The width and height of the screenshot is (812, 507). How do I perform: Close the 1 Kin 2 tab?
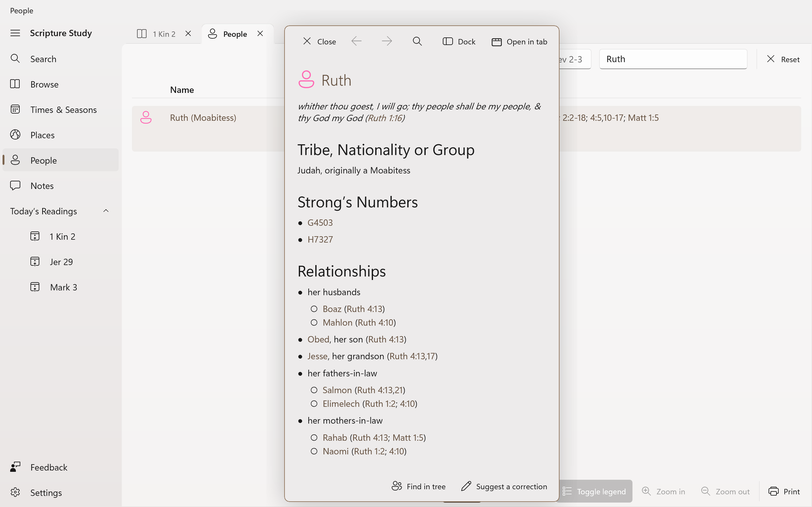coord(188,34)
